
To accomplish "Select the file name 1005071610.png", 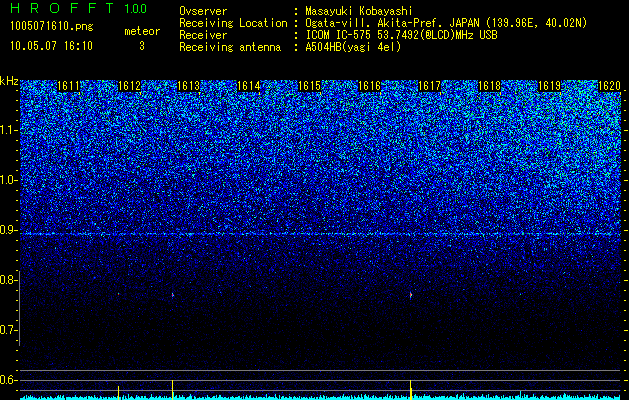I will pyautogui.click(x=52, y=26).
